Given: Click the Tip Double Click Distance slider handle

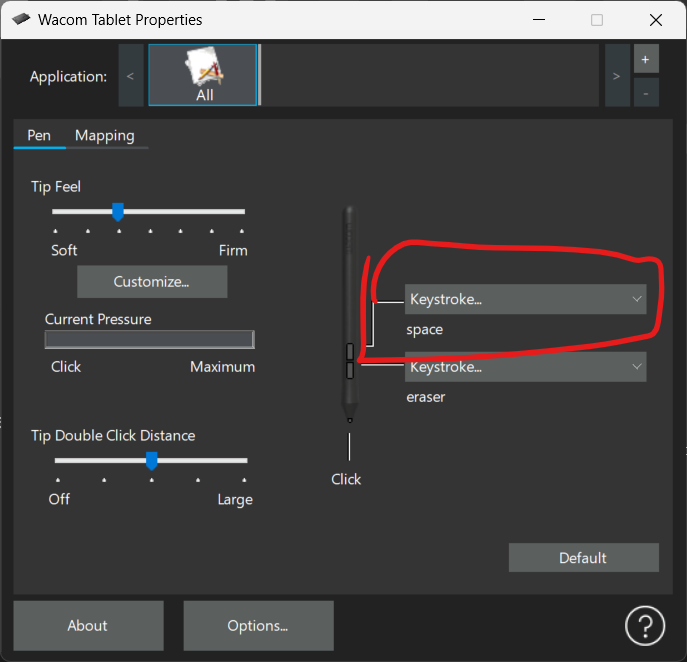Looking at the screenshot, I should [152, 461].
